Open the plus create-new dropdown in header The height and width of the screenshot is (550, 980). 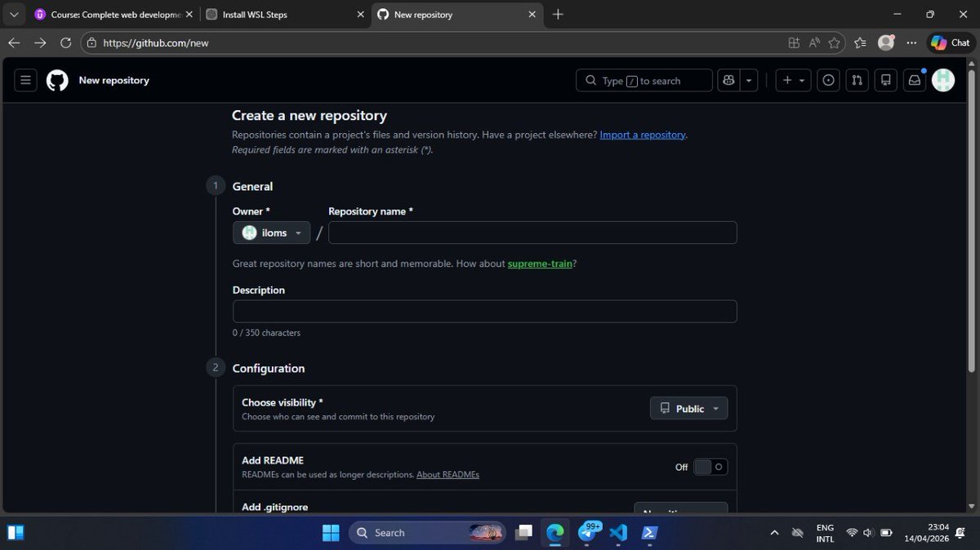tap(791, 80)
